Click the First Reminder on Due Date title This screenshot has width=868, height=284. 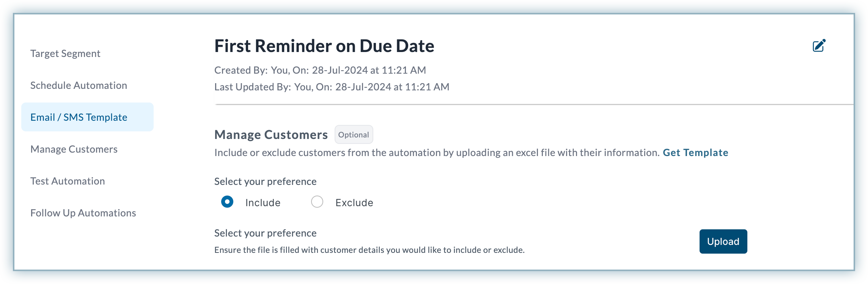[x=324, y=46]
